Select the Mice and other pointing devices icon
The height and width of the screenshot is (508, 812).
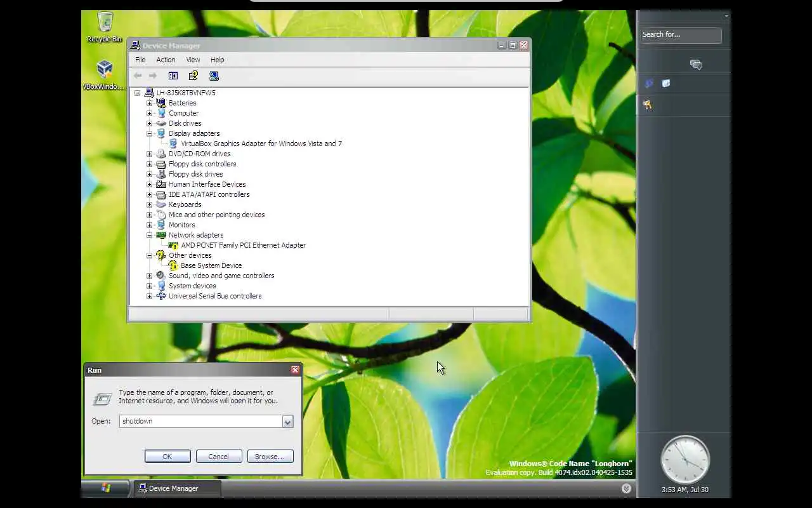[161, 215]
